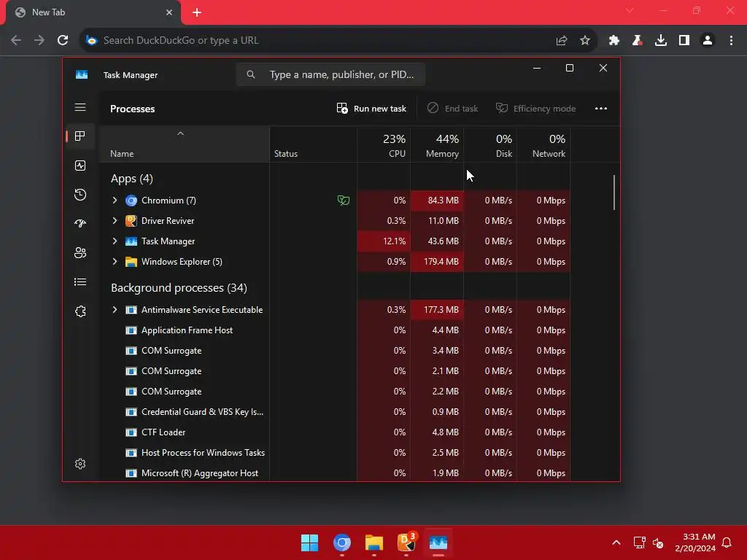Expand the Chromium (7) process group
Screen dimensions: 747x560
point(115,201)
